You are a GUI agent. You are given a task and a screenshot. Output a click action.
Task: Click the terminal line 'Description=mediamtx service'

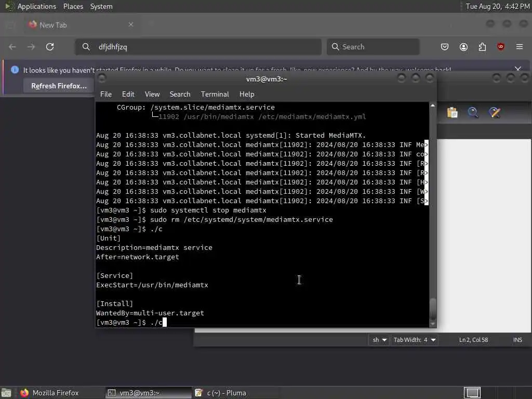[x=154, y=248]
